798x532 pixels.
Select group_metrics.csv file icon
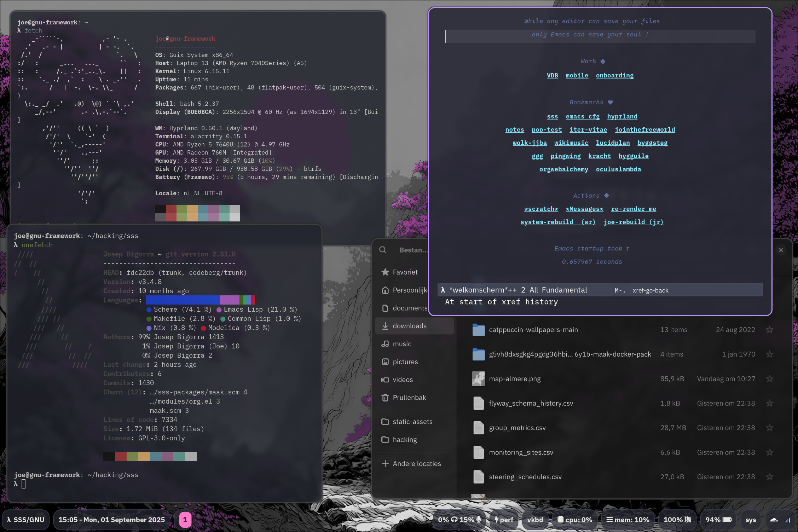coord(478,428)
